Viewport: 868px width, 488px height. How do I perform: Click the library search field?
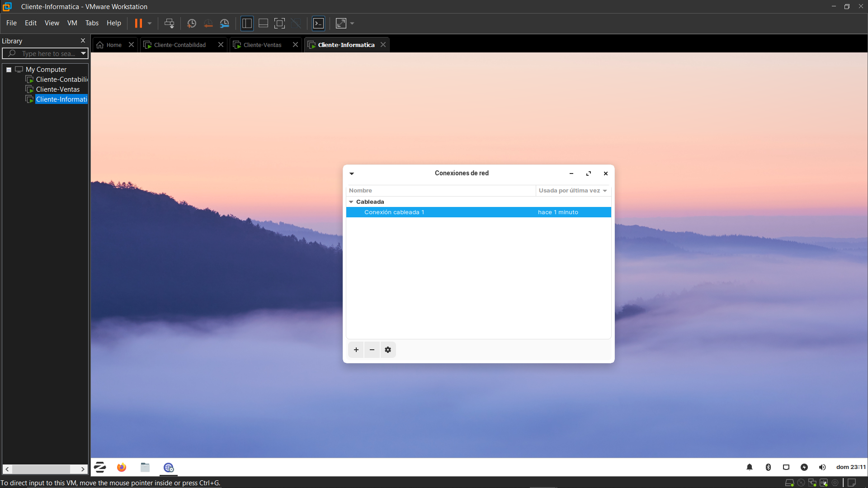tap(48, 54)
